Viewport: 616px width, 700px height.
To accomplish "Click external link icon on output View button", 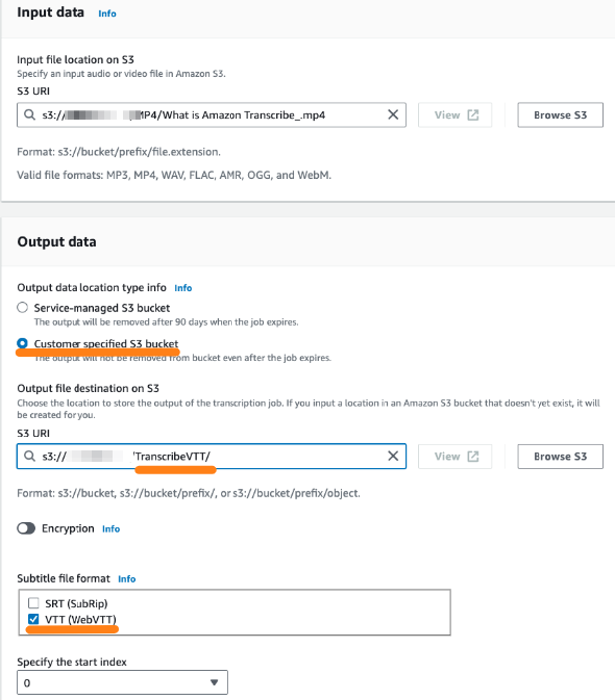I will click(473, 456).
